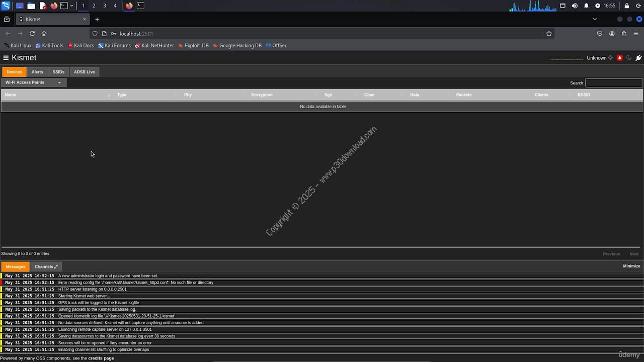Viewport: 644px width, 362px height.
Task: Sort table by Name column
Action: pos(57,95)
